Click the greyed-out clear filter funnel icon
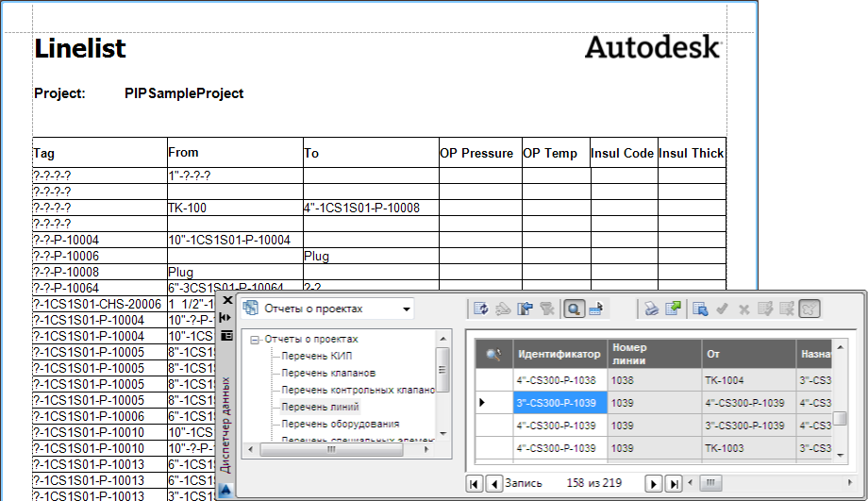 (547, 309)
